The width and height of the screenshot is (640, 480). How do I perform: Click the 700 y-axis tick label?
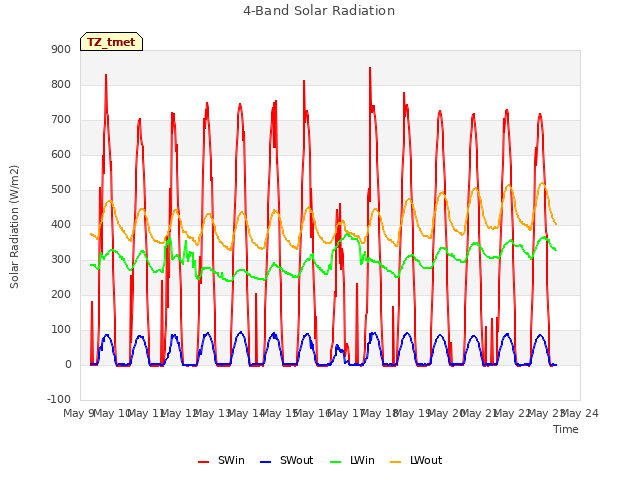(x=61, y=120)
